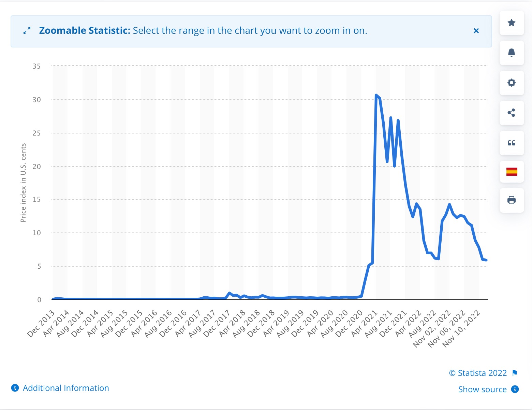This screenshot has width=532, height=410.
Task: Click the last data point of line
Action: point(486,260)
